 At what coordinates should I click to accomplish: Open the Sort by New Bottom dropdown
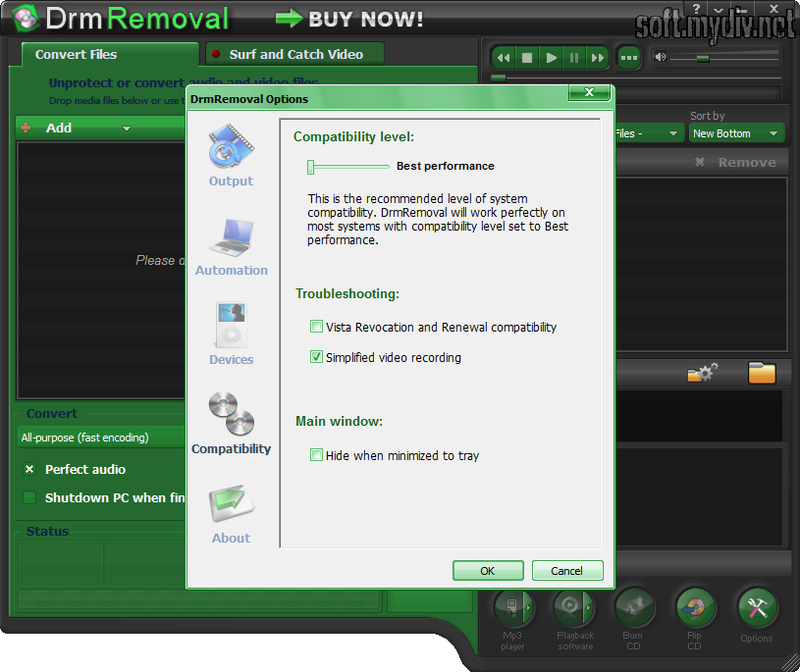tap(737, 133)
